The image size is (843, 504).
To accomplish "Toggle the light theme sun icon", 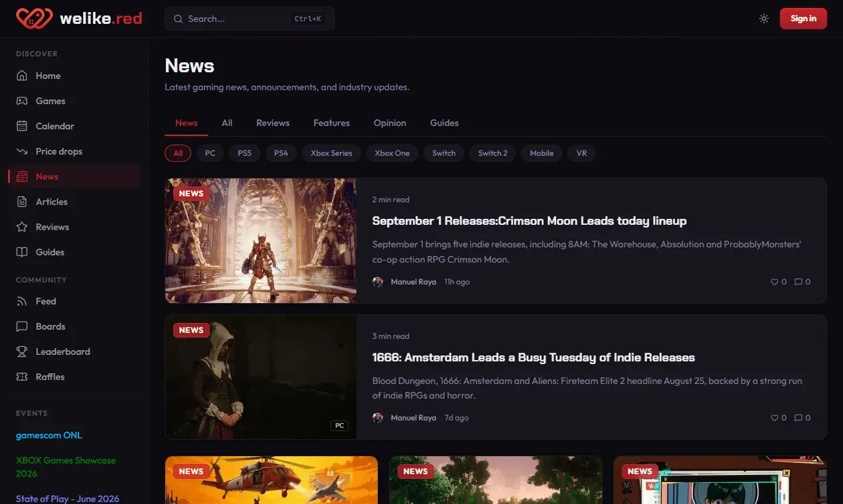I will [x=764, y=19].
